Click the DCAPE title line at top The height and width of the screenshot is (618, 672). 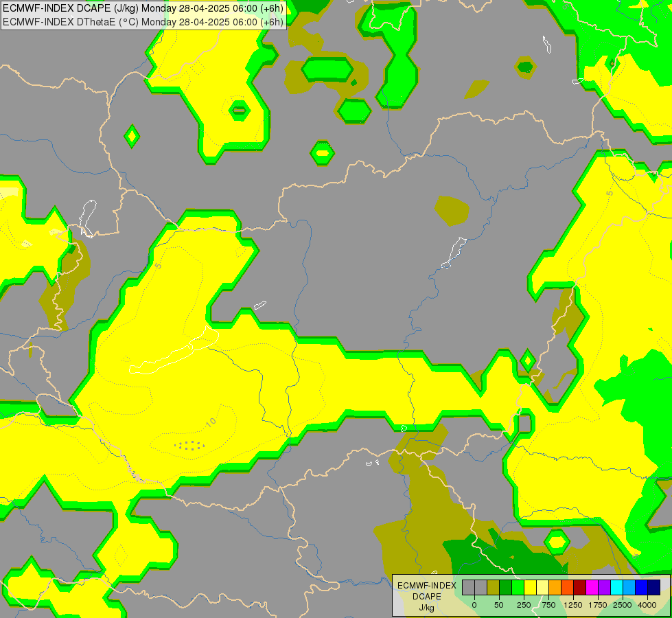pos(143,8)
